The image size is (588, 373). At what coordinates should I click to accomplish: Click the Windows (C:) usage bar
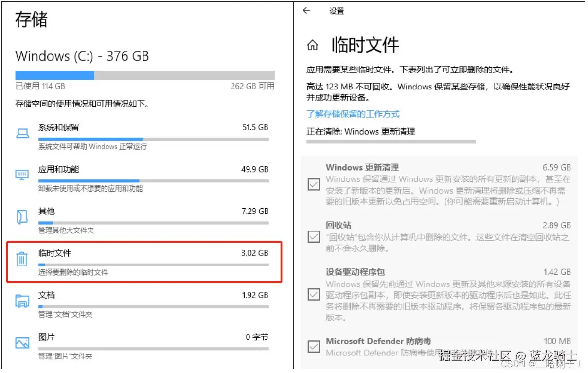(145, 75)
